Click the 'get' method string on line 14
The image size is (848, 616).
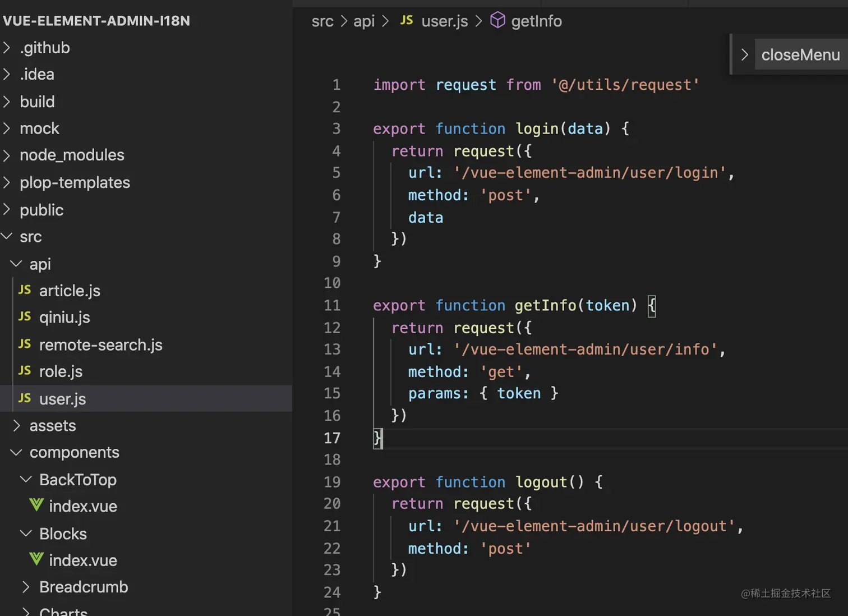pyautogui.click(x=501, y=372)
